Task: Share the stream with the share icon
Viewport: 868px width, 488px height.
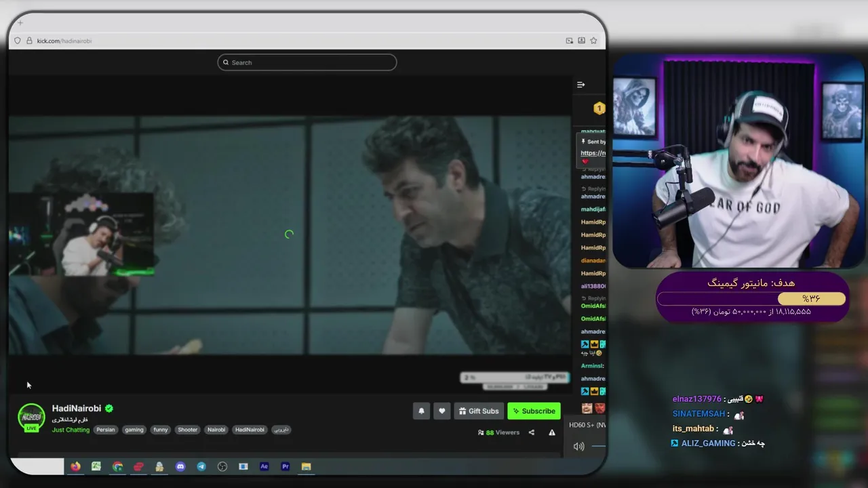Action: [532, 432]
